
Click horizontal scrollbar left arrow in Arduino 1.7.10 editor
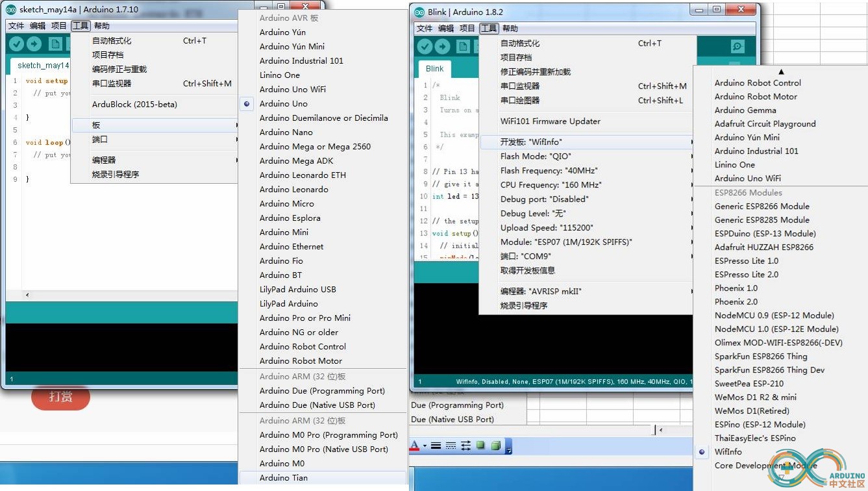pos(27,296)
